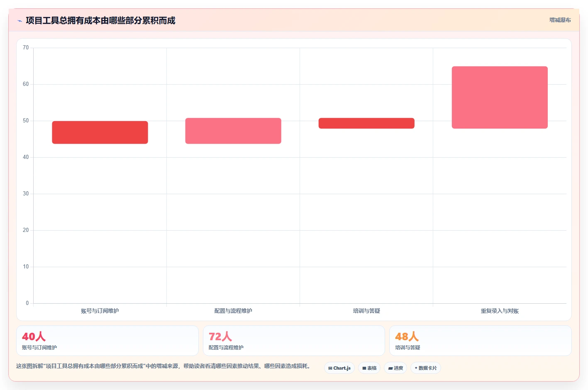
Task: Click the title 项目工具总拥有成本由哪些部分累积而成
Action: pyautogui.click(x=100, y=21)
